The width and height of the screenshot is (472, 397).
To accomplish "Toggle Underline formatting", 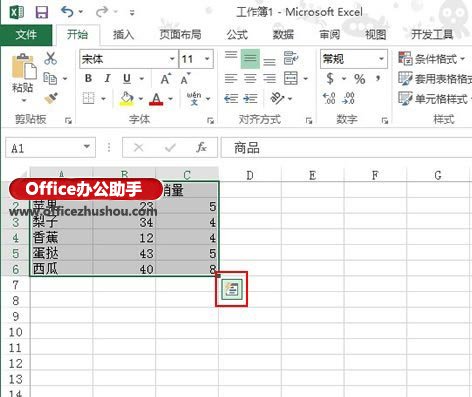I will coord(127,79).
